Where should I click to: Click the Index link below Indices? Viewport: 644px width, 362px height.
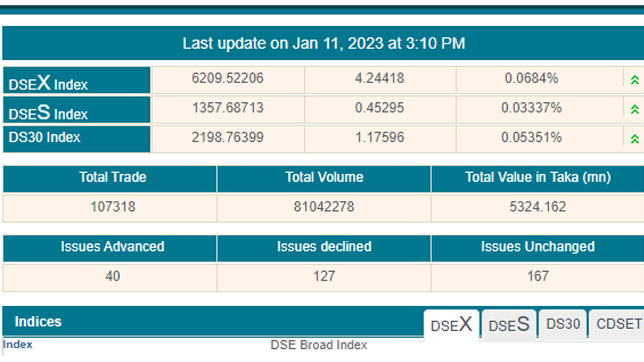click(x=18, y=345)
